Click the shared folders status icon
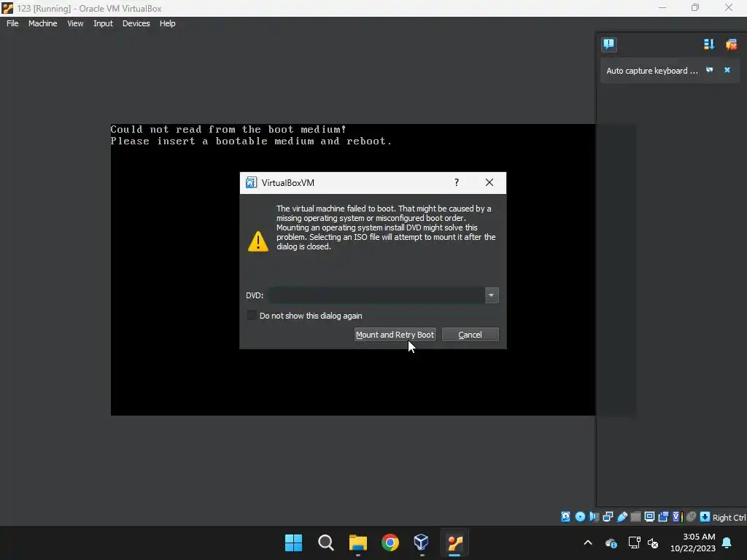 tap(635, 517)
